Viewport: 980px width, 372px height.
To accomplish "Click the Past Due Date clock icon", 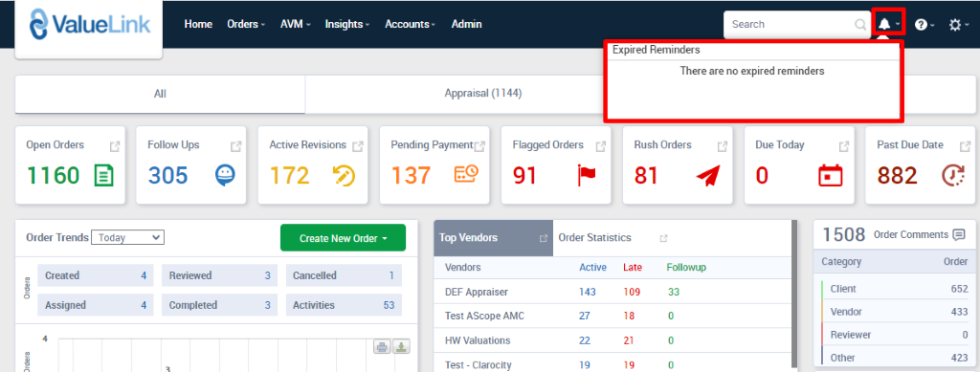I will [953, 175].
